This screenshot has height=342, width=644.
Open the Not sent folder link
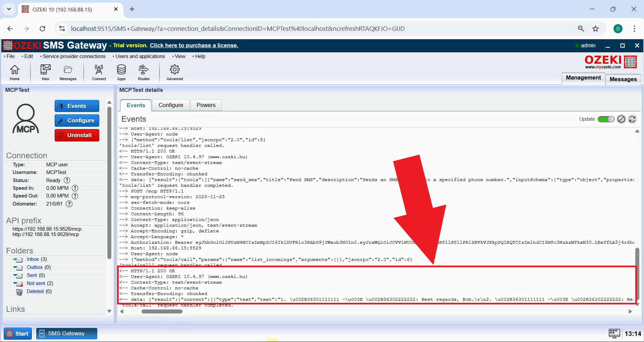coord(36,283)
